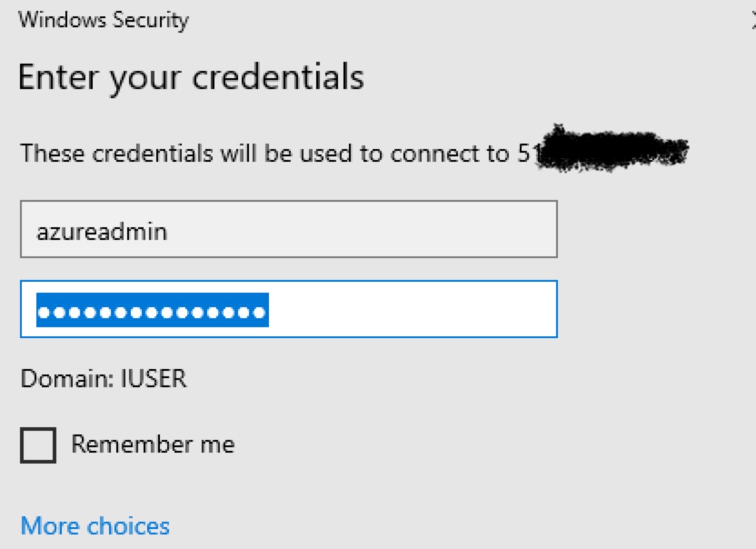Click empty space right of the password dots
The height and width of the screenshot is (549, 756).
point(409,313)
